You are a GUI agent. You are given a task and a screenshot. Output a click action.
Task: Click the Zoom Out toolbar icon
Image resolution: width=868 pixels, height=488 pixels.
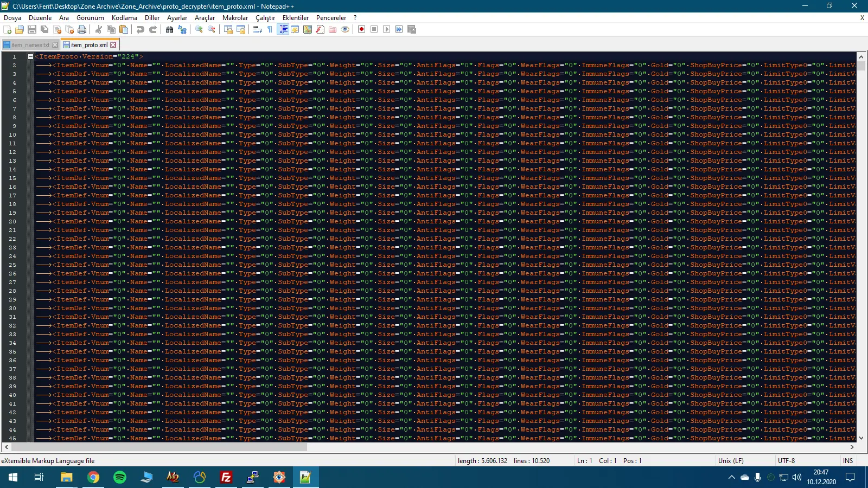click(x=212, y=29)
